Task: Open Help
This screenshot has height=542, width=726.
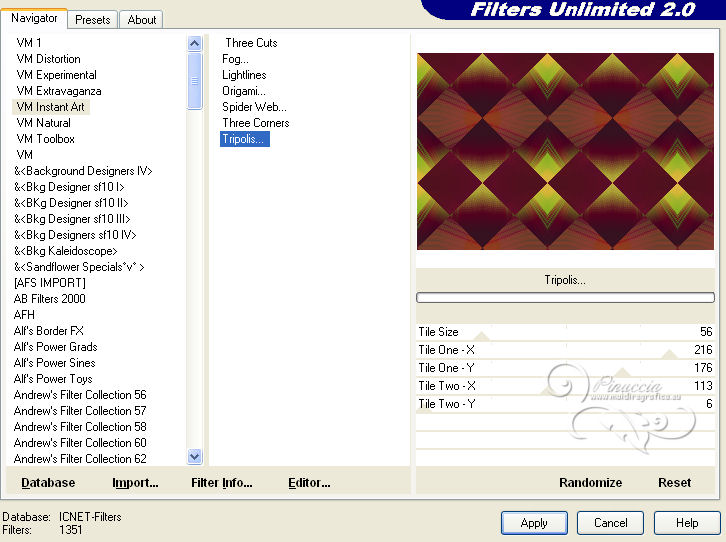Action: click(687, 523)
